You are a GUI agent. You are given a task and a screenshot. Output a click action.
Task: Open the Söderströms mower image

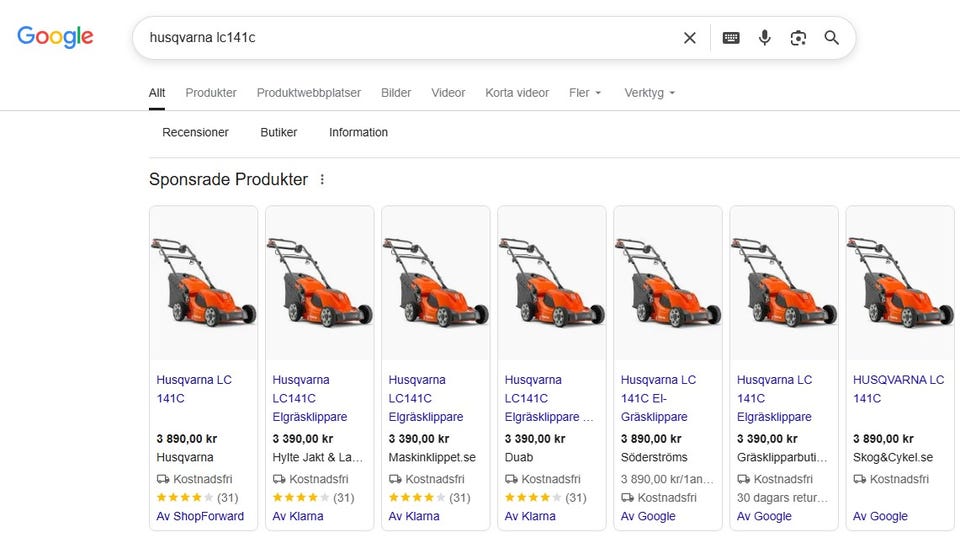click(668, 283)
